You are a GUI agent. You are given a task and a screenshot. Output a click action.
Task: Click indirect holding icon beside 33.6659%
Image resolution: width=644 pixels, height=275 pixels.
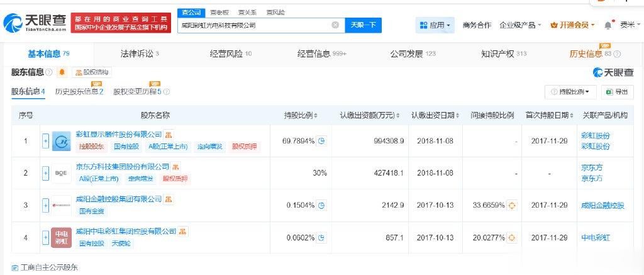(512, 205)
